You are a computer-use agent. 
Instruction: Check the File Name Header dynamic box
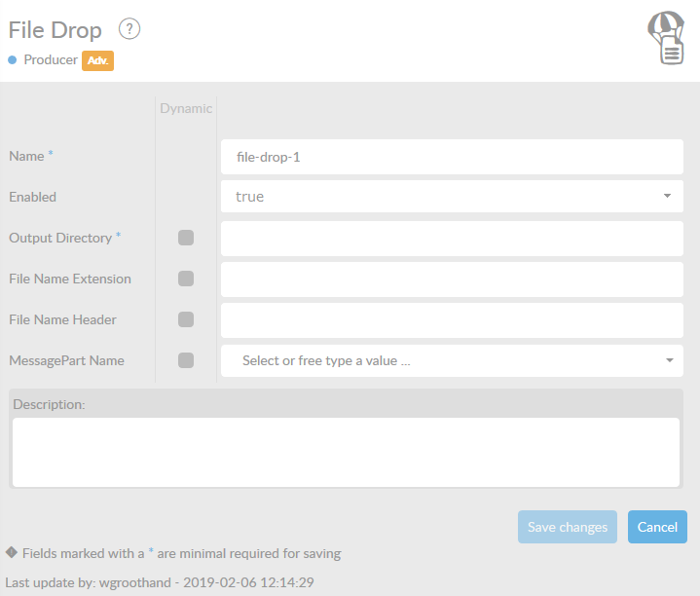[x=186, y=319]
